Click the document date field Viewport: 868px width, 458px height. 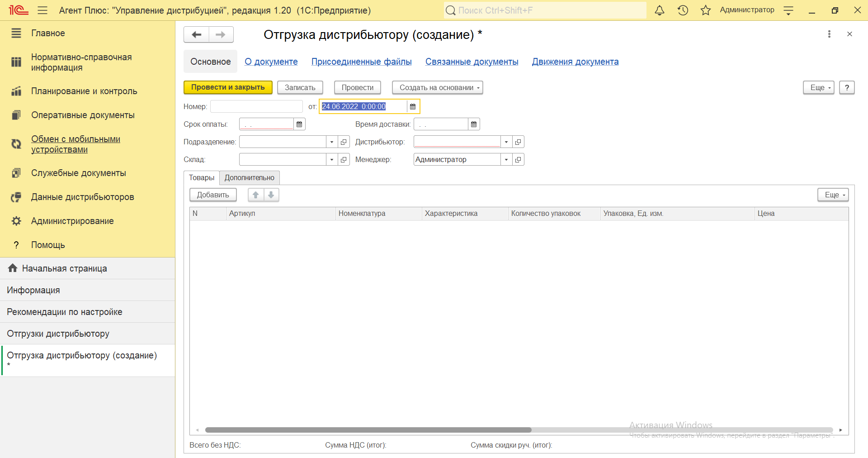pyautogui.click(x=363, y=106)
